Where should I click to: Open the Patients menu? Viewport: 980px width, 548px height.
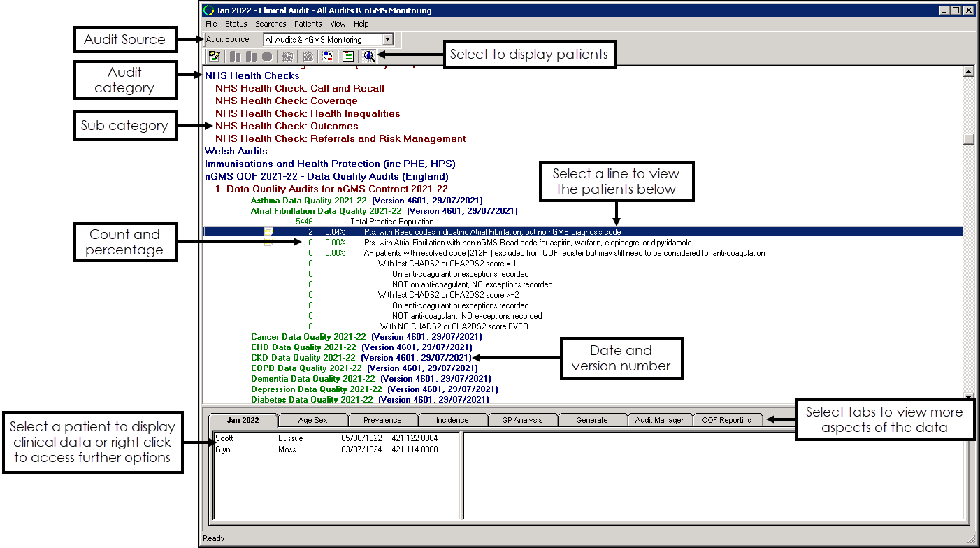click(x=308, y=24)
